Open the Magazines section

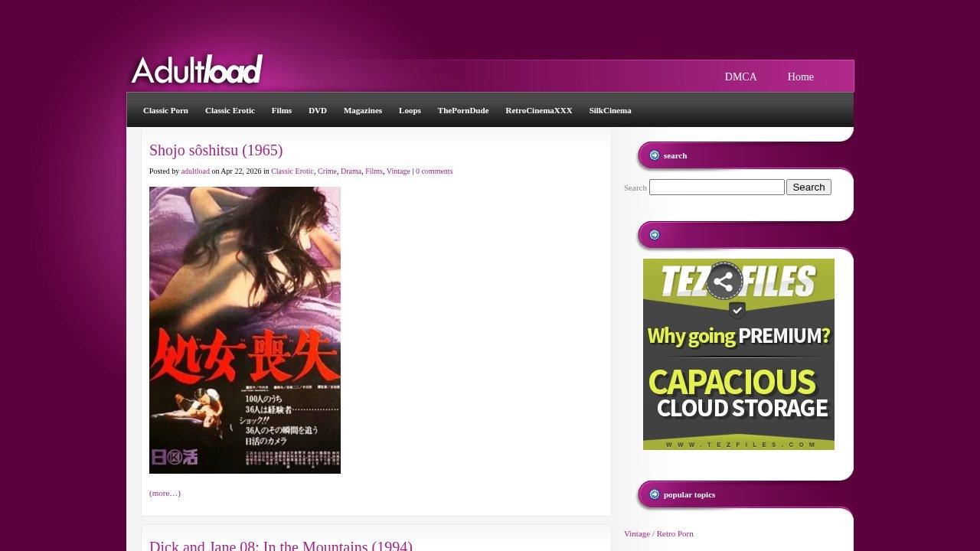click(363, 110)
